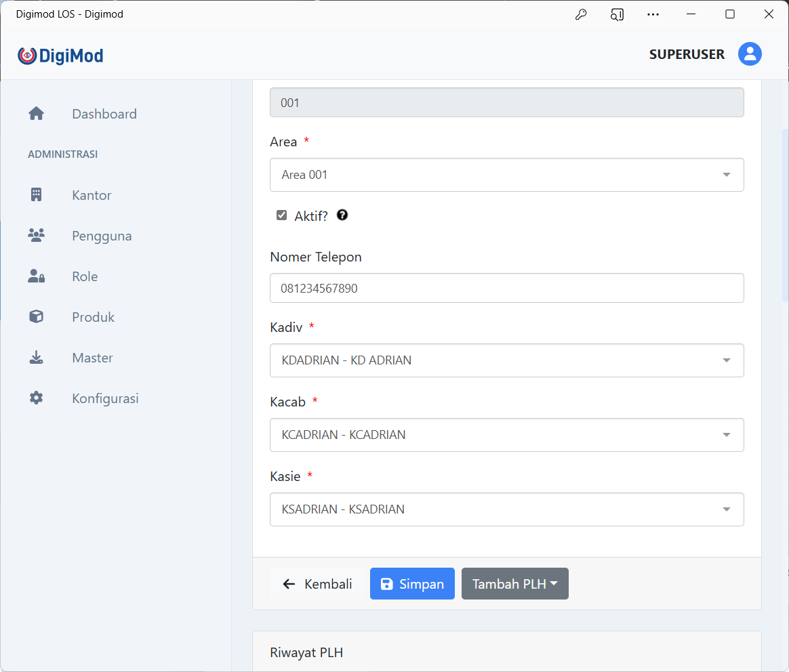
Task: Click the DigiMod logo
Action: click(x=61, y=56)
